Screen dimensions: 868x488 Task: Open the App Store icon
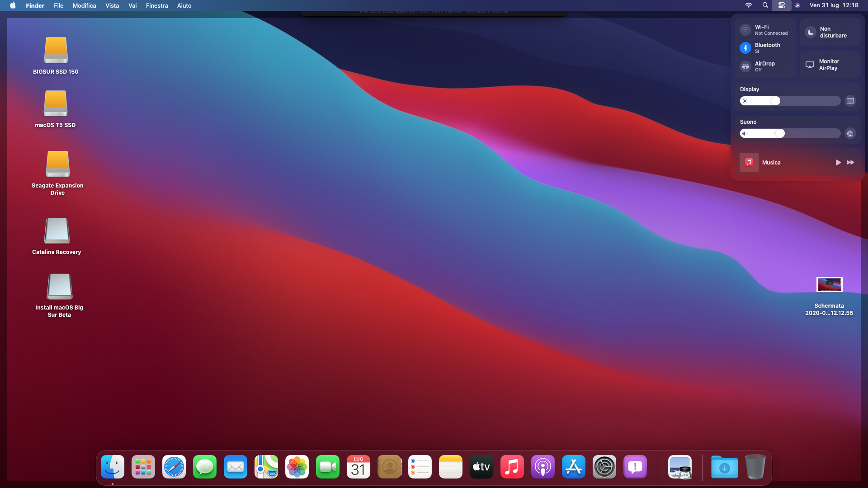click(574, 467)
